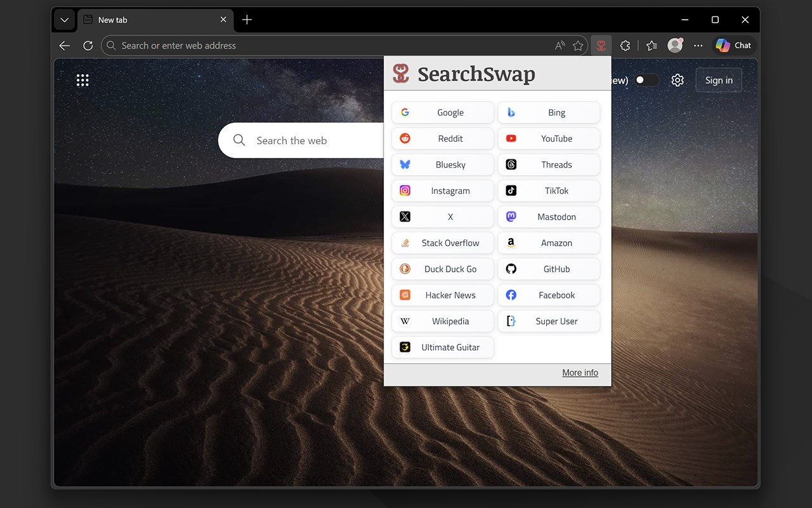Open the browser profile avatar
Screen dimensions: 812x508
(x=675, y=46)
